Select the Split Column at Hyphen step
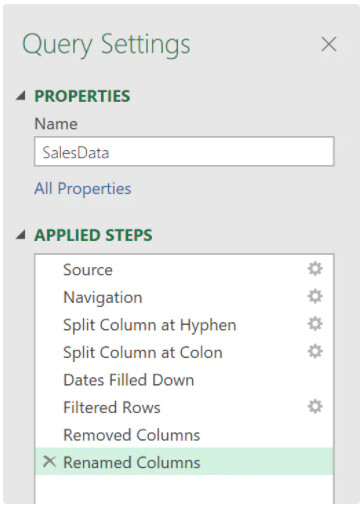 184,325
